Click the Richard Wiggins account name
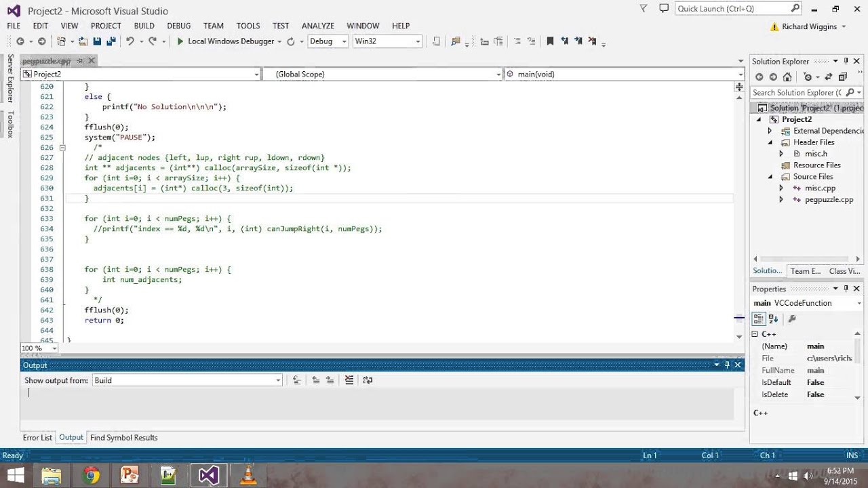Viewport: 868px width, 488px height. pos(809,26)
